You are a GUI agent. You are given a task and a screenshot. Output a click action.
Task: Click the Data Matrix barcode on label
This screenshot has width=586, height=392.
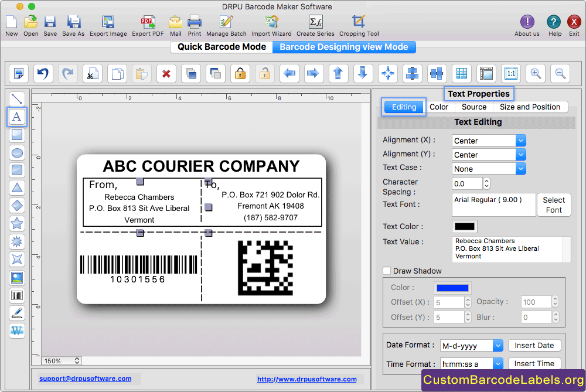coord(265,268)
